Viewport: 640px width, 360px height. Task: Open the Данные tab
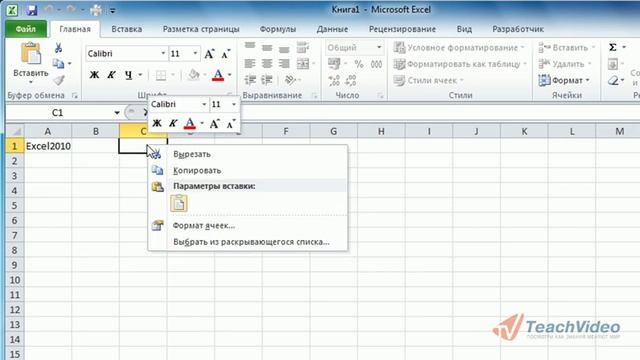(x=332, y=29)
